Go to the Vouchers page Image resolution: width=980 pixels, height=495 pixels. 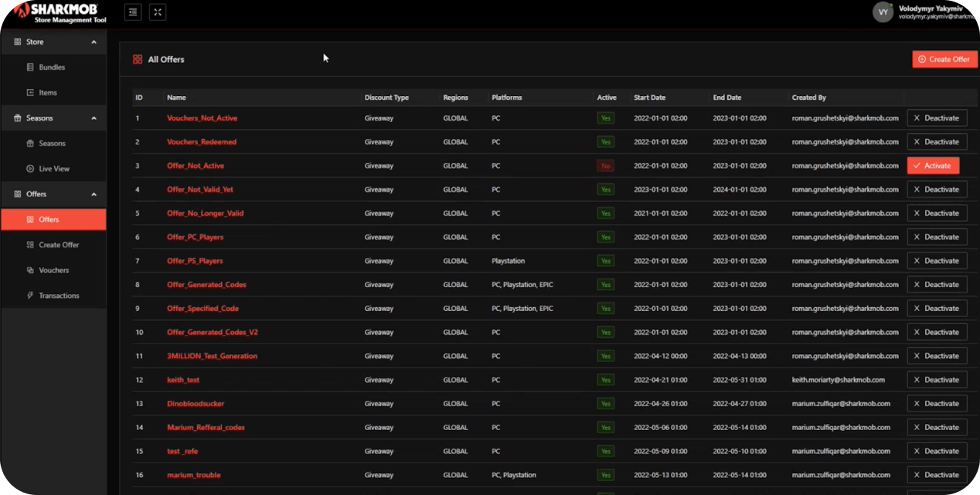tap(53, 271)
